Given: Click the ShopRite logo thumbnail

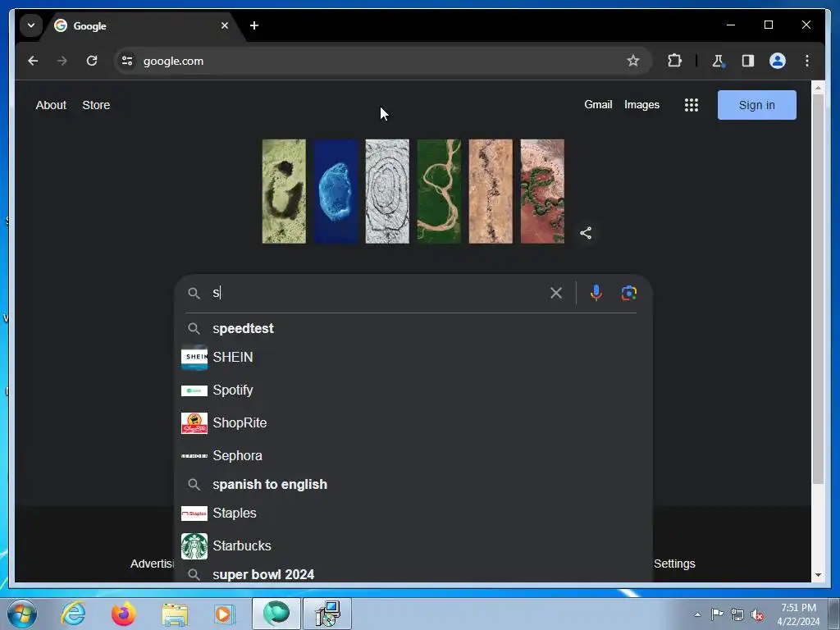Looking at the screenshot, I should (194, 423).
